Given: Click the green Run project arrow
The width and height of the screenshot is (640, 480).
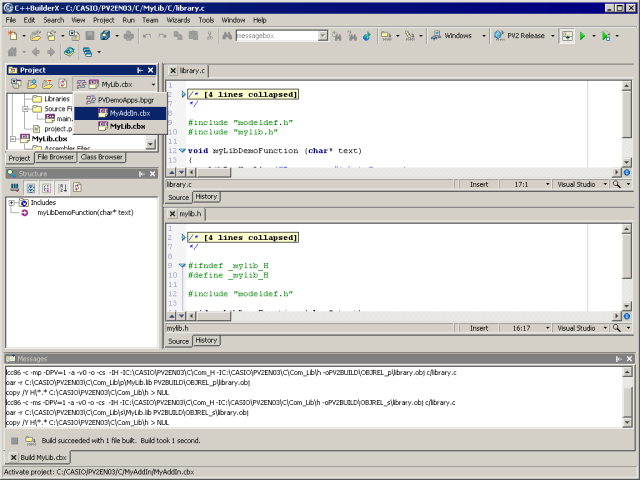Looking at the screenshot, I should point(582,36).
